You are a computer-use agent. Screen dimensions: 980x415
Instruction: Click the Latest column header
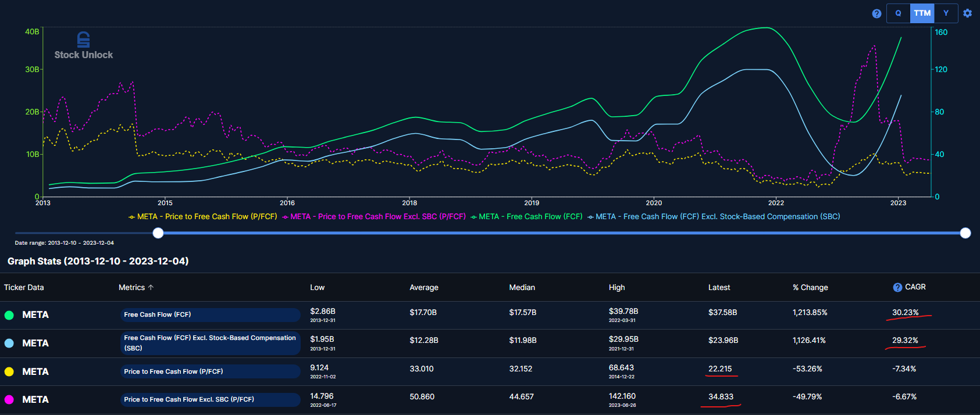[719, 287]
